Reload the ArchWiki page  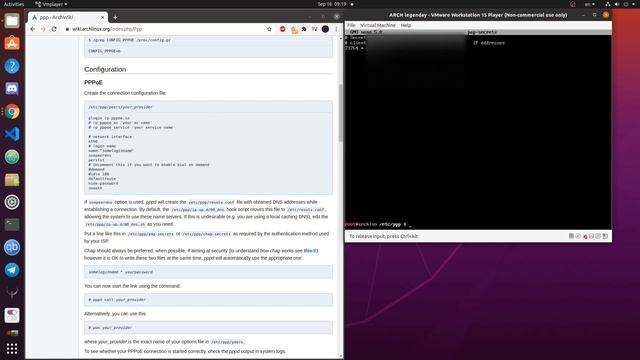(54, 29)
